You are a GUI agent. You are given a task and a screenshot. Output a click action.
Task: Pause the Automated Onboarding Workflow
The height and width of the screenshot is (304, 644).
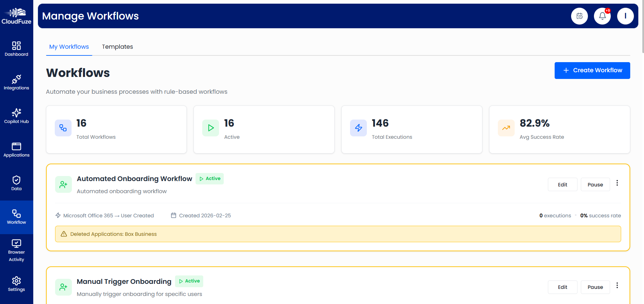click(x=595, y=184)
